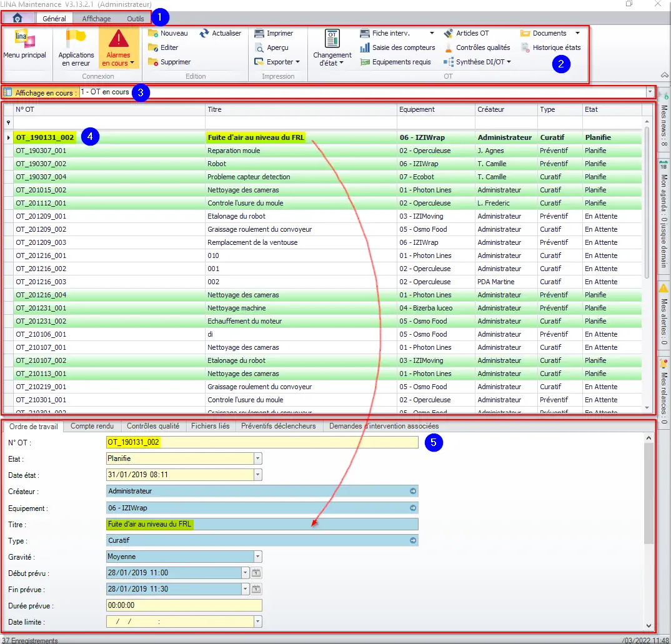
Task: Open Préventifs déclencheurs tab
Action: 278,426
